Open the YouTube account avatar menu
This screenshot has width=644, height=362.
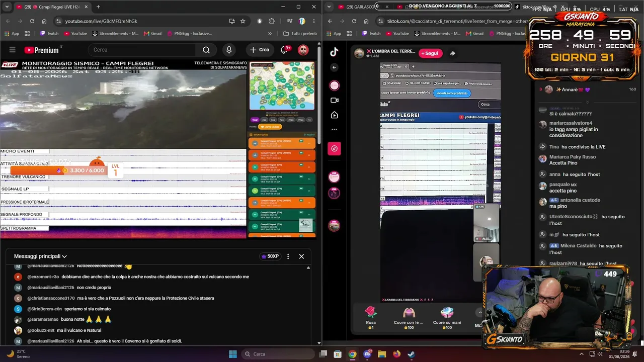coord(303,50)
